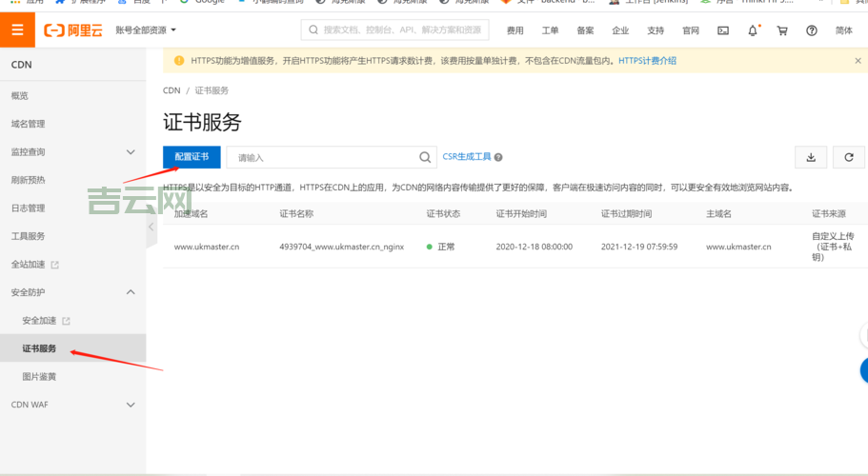Viewport: 868px width, 476px height.
Task: Switch language via 简体
Action: (x=843, y=30)
